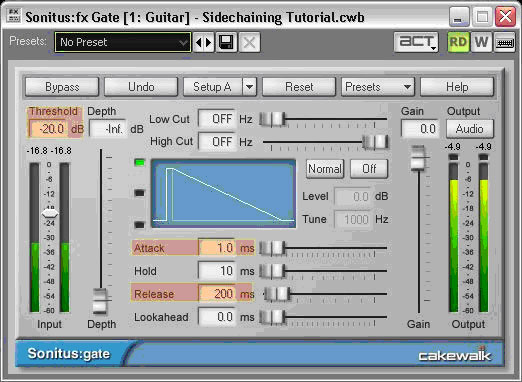Click the vertical Depth fader handle
This screenshot has height=382, width=522.
[x=100, y=301]
